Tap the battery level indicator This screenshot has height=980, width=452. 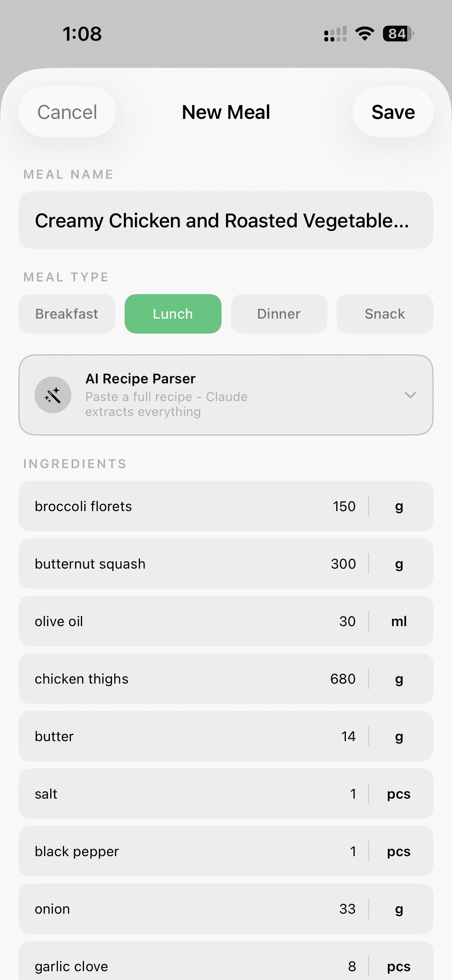pos(398,34)
